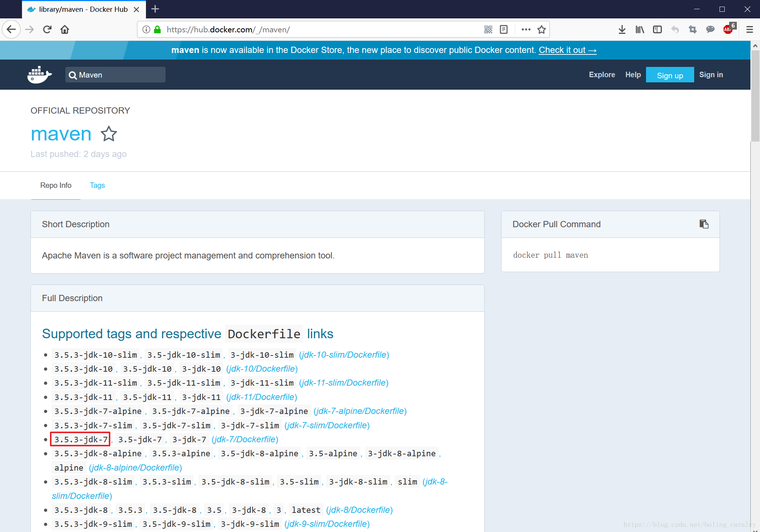Screen dimensions: 760x532
Task: Open page actions three-dot menu
Action: point(526,29)
